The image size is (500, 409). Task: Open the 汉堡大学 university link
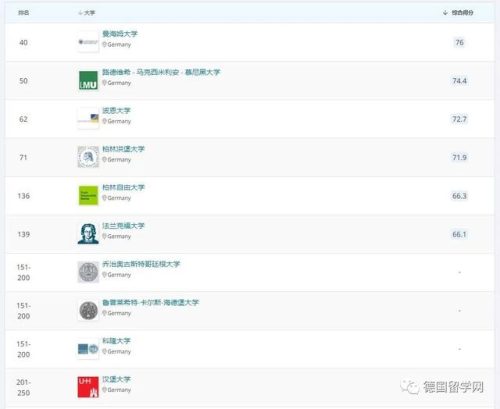pyautogui.click(x=116, y=379)
